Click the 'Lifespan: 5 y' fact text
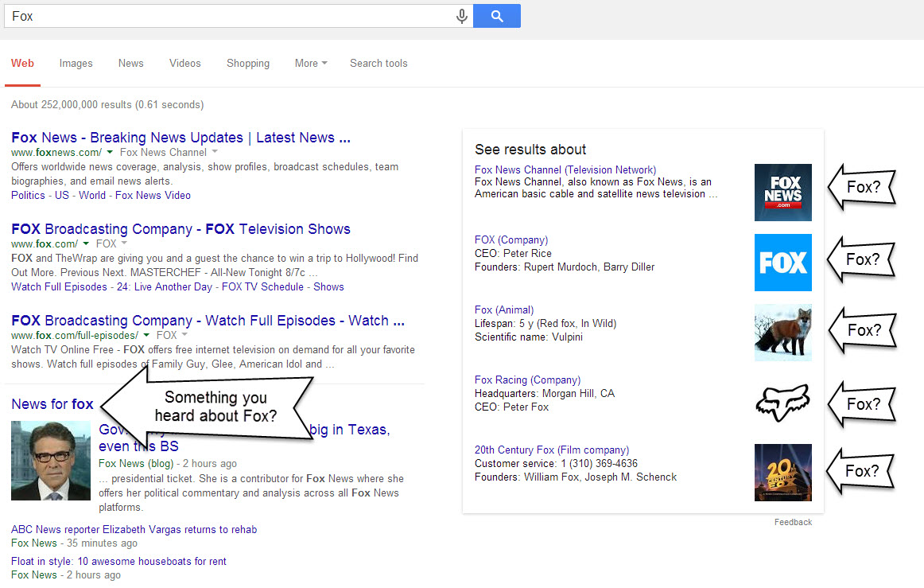This screenshot has height=588, width=924. [x=545, y=324]
